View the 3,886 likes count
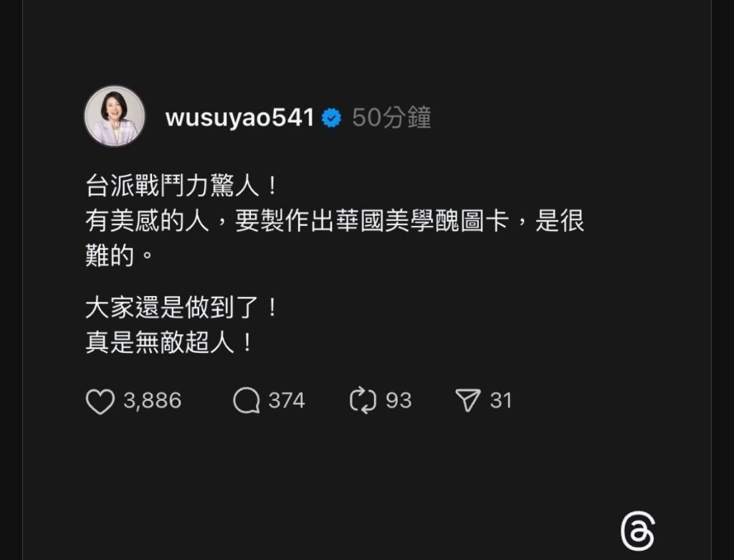 [x=152, y=401]
